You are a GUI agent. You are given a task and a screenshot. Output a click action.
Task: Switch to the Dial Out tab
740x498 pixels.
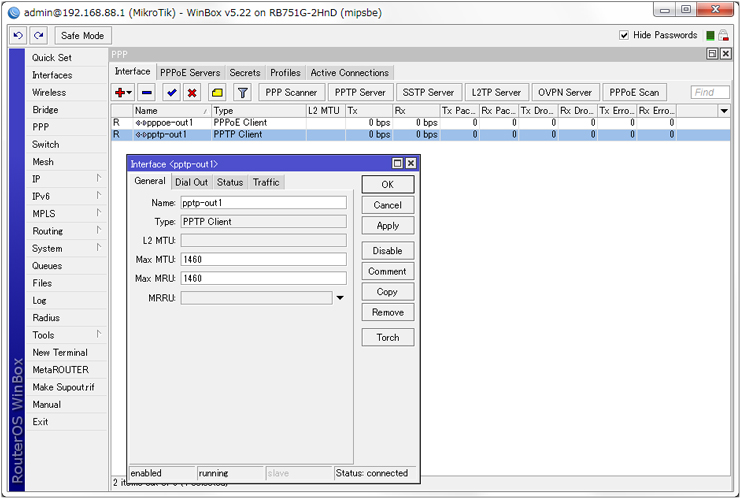[x=191, y=182]
